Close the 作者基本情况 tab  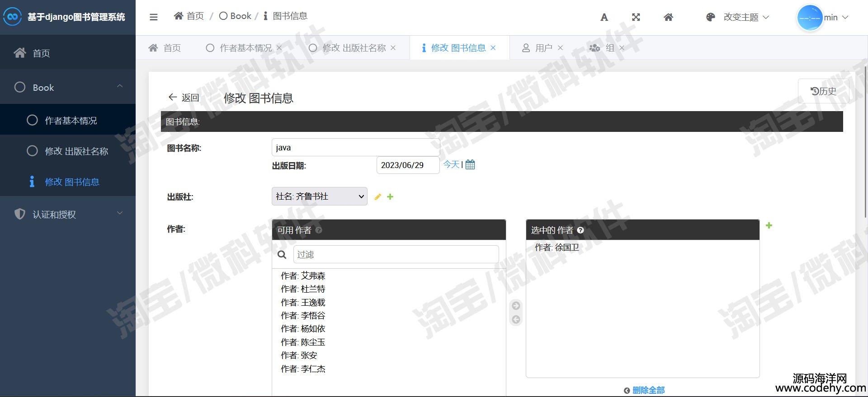(279, 48)
